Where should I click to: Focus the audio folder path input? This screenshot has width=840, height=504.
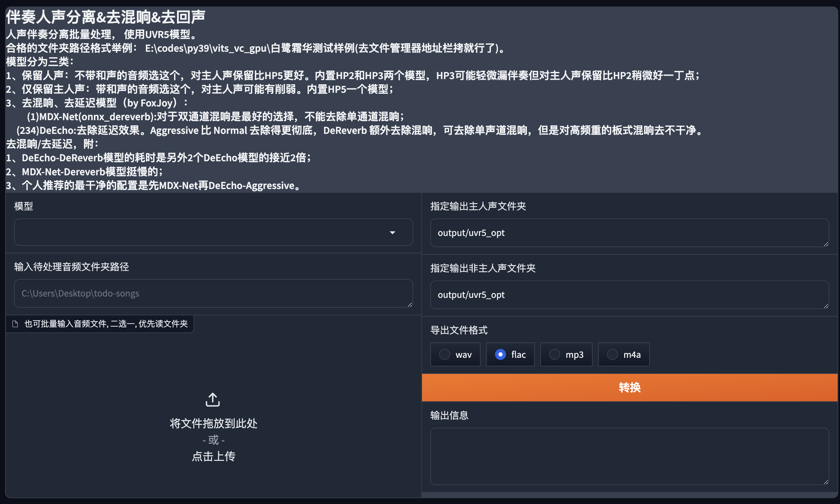click(x=212, y=293)
